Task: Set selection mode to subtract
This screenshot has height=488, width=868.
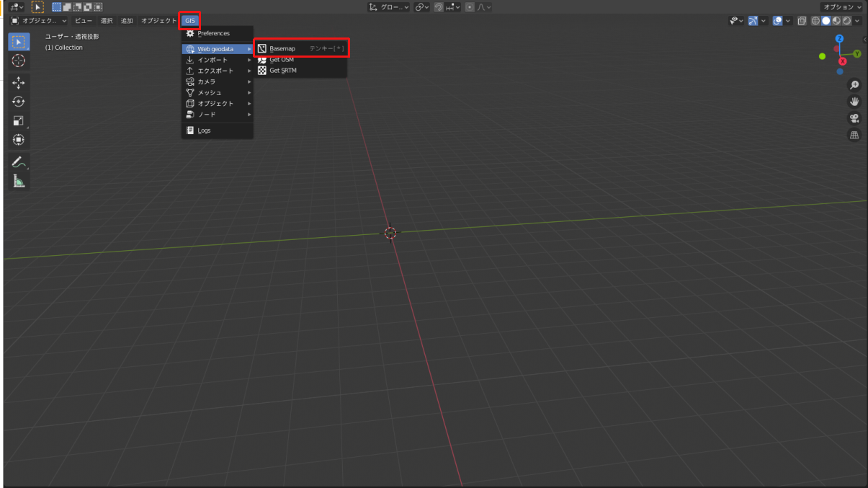Action: tap(77, 7)
